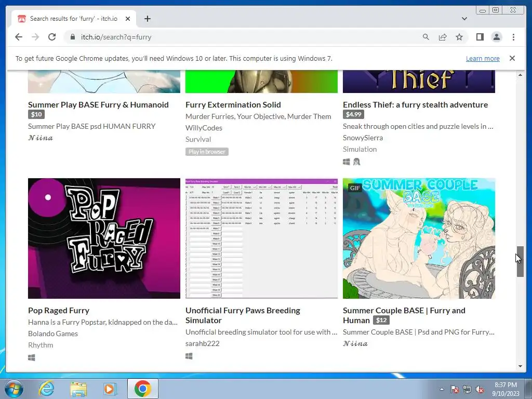The width and height of the screenshot is (532, 399).
Task: Select the Rhythm genre label
Action: (41, 345)
